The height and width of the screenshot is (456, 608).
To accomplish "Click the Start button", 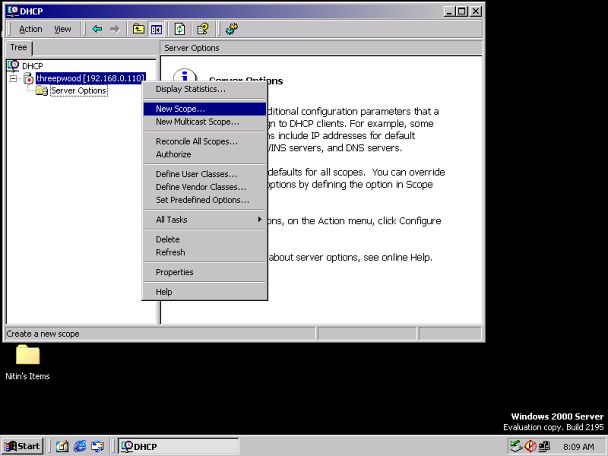I will click(x=22, y=446).
